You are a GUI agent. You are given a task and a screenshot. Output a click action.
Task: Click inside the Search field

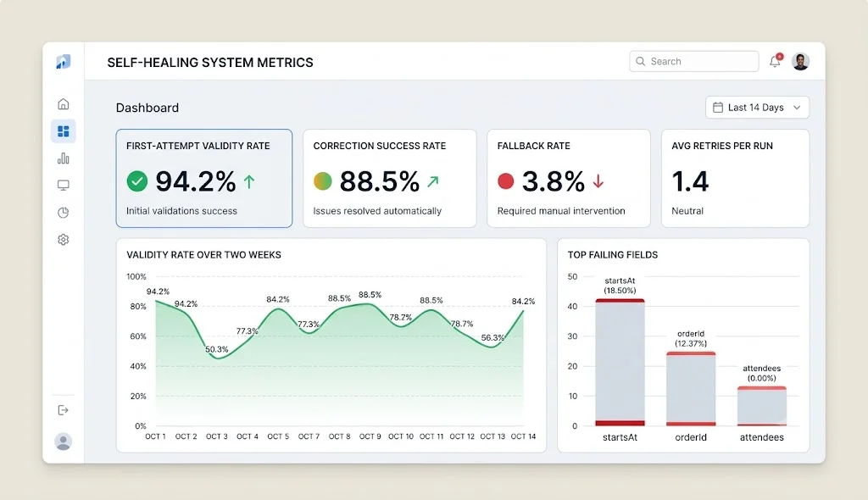pos(693,62)
